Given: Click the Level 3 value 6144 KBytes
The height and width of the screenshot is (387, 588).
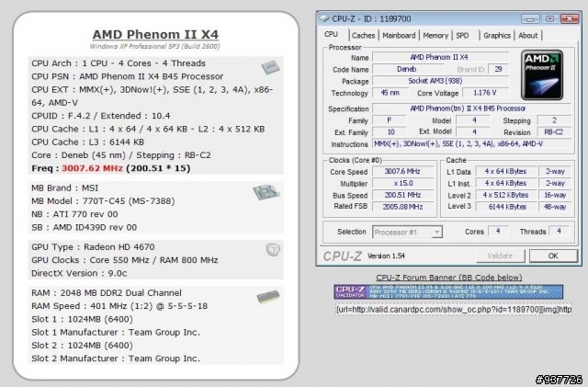Looking at the screenshot, I should pos(505,207).
